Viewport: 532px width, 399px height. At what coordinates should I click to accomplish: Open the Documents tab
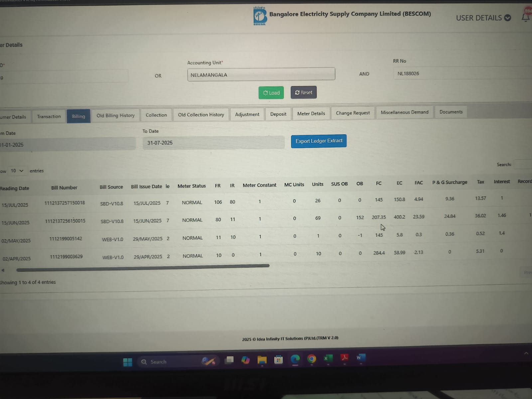(x=451, y=112)
